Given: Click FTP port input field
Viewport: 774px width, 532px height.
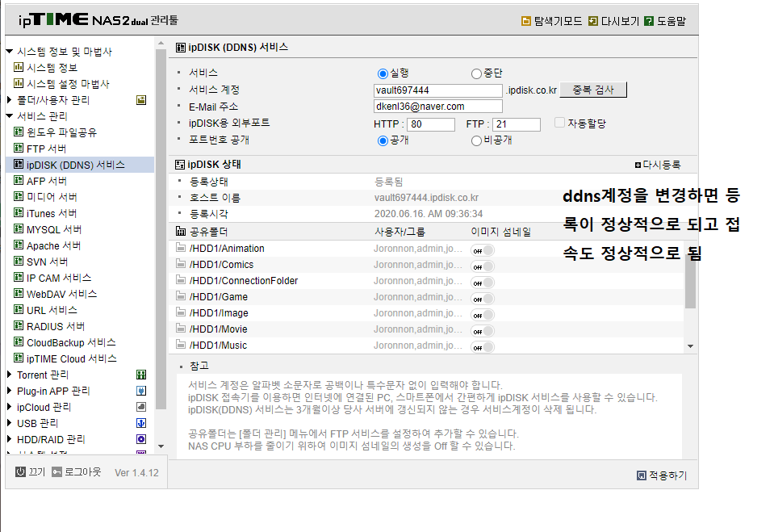Looking at the screenshot, I should (x=517, y=124).
